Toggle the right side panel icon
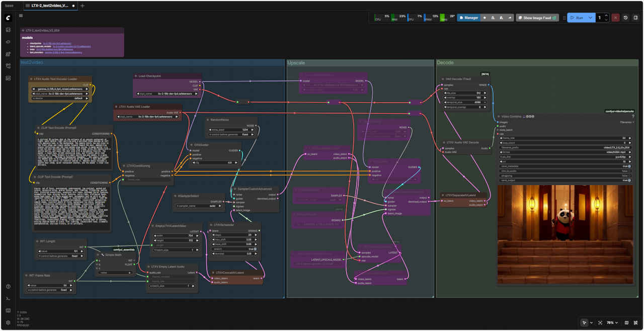644x331 pixels. coord(635,18)
